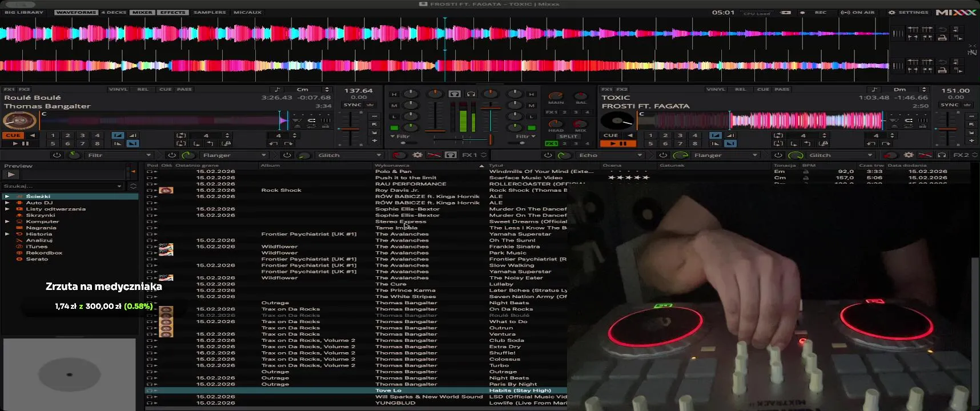Trigger hotcue 1 on deck 1
Image resolution: width=980 pixels, height=411 pixels.
[53, 135]
